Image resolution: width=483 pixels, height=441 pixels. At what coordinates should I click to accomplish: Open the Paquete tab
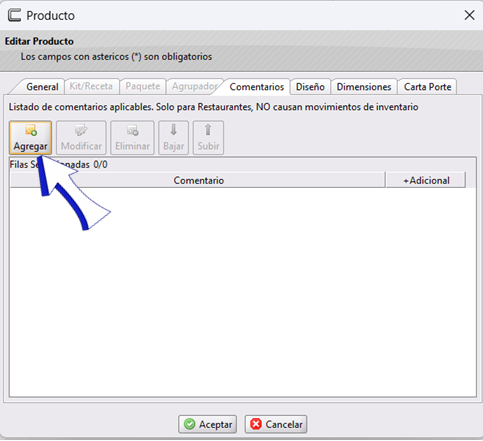tap(143, 86)
